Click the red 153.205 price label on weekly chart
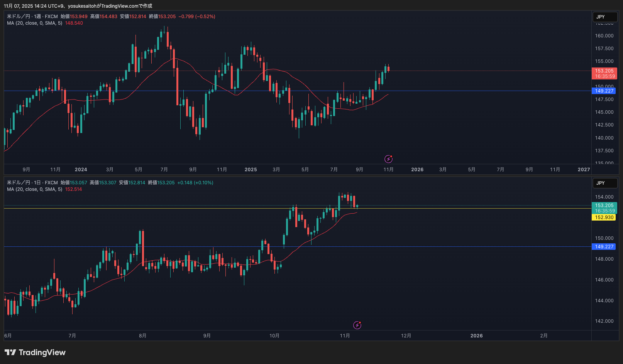Image resolution: width=623 pixels, height=364 pixels. tap(604, 73)
